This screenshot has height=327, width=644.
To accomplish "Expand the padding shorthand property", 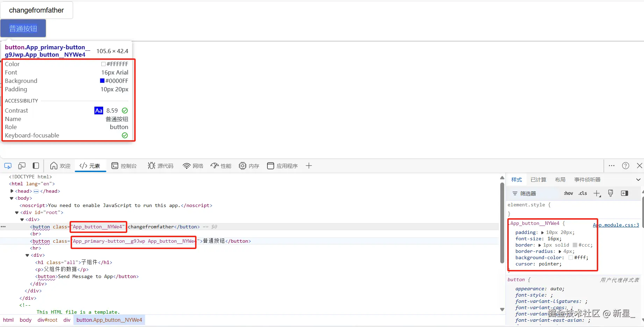I will point(543,233).
